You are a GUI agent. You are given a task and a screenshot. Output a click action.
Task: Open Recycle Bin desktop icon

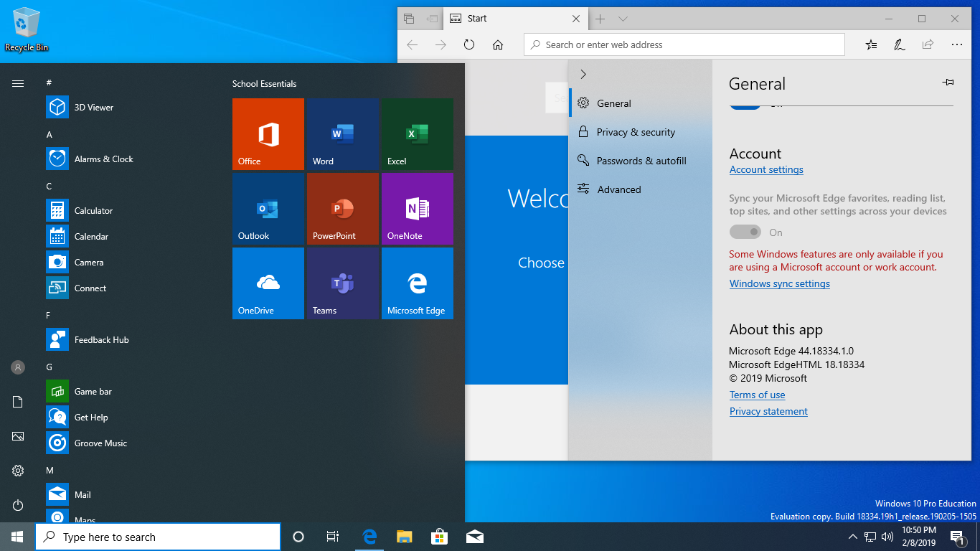click(x=27, y=29)
